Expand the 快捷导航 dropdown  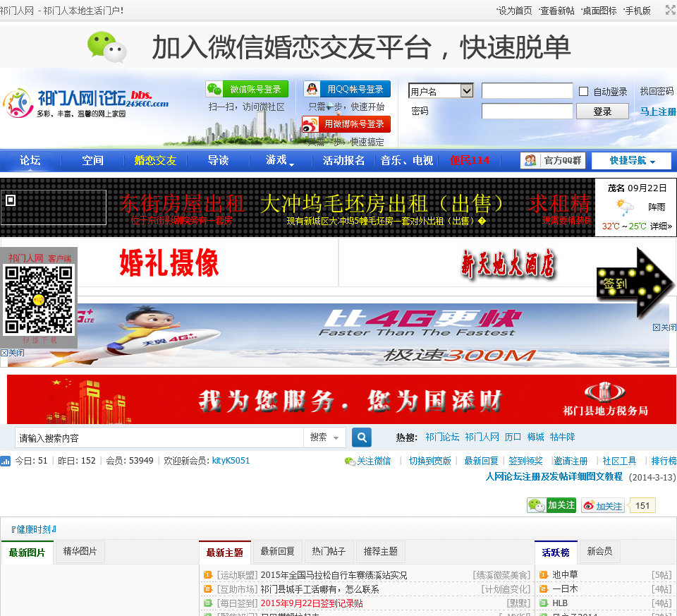[631, 161]
